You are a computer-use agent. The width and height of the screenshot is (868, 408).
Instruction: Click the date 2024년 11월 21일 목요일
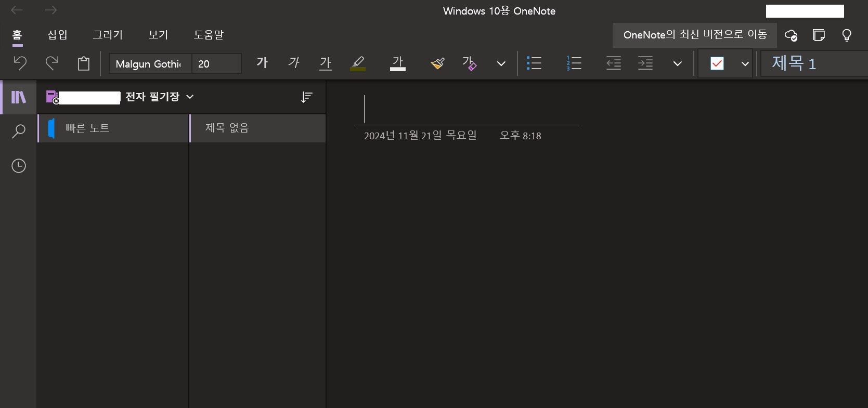pos(420,136)
